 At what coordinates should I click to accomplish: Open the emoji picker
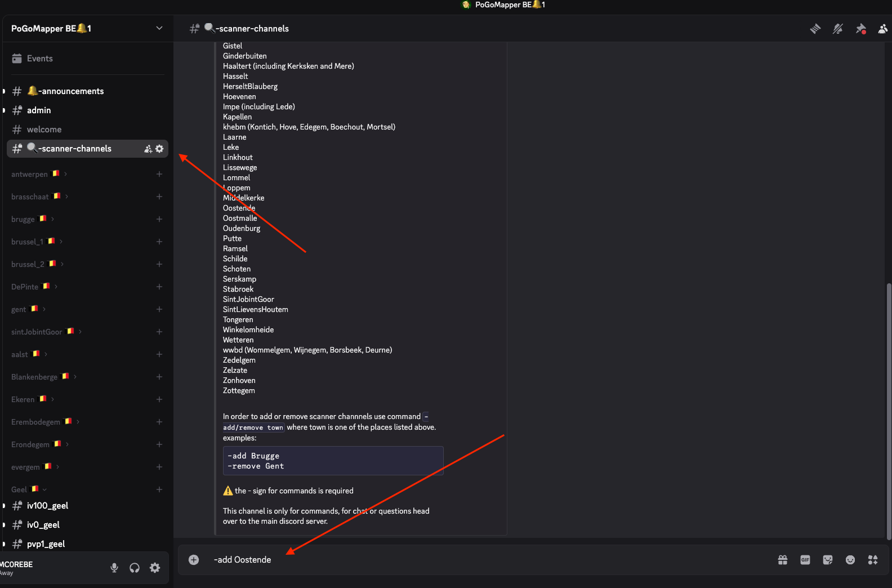[850, 560]
